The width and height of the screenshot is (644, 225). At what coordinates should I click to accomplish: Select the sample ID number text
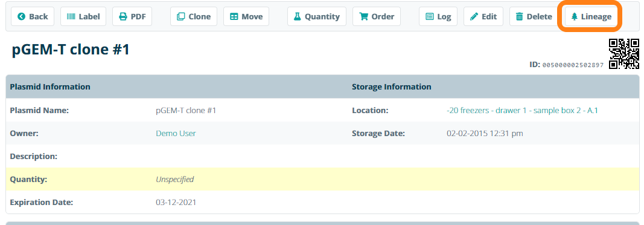click(x=573, y=65)
